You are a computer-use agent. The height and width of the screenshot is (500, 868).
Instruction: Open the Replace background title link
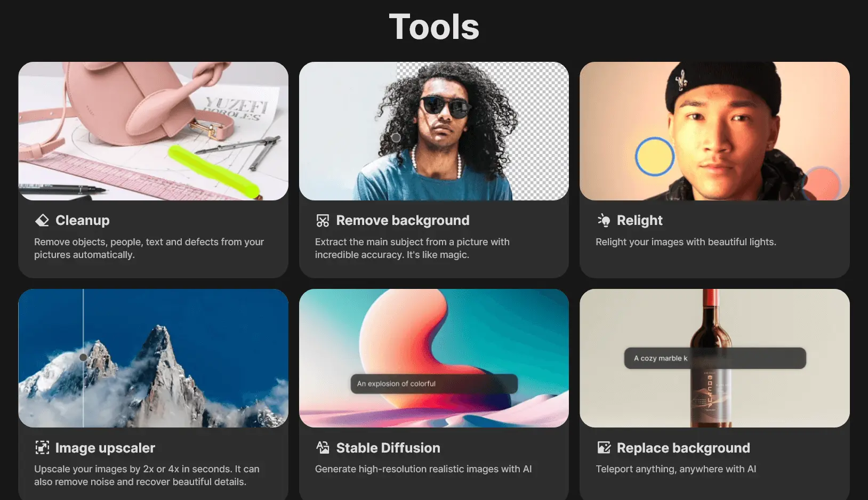[x=683, y=448]
